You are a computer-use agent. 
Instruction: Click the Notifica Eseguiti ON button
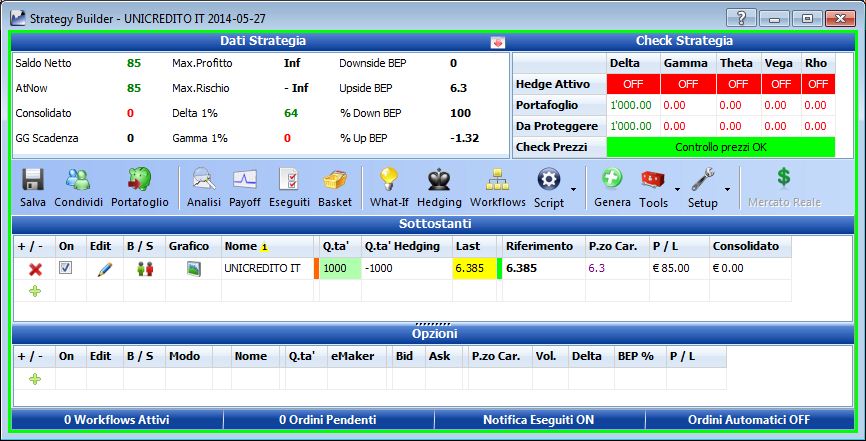(538, 420)
